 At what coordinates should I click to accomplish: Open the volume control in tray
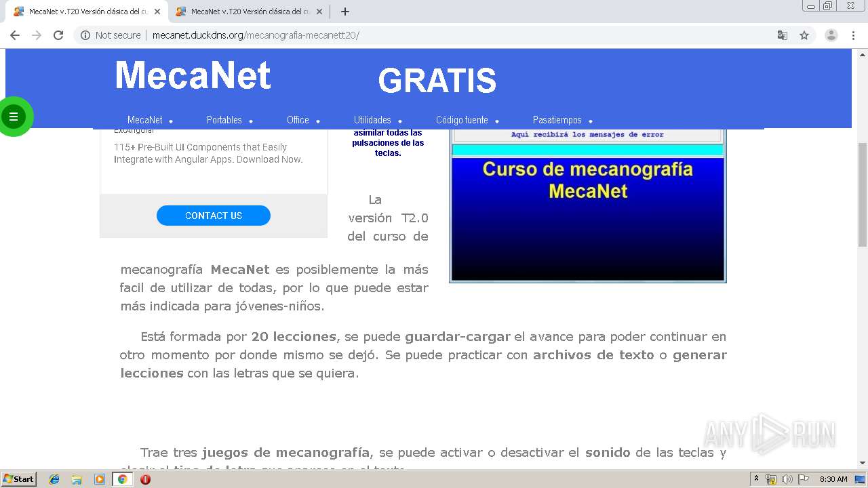click(x=787, y=479)
